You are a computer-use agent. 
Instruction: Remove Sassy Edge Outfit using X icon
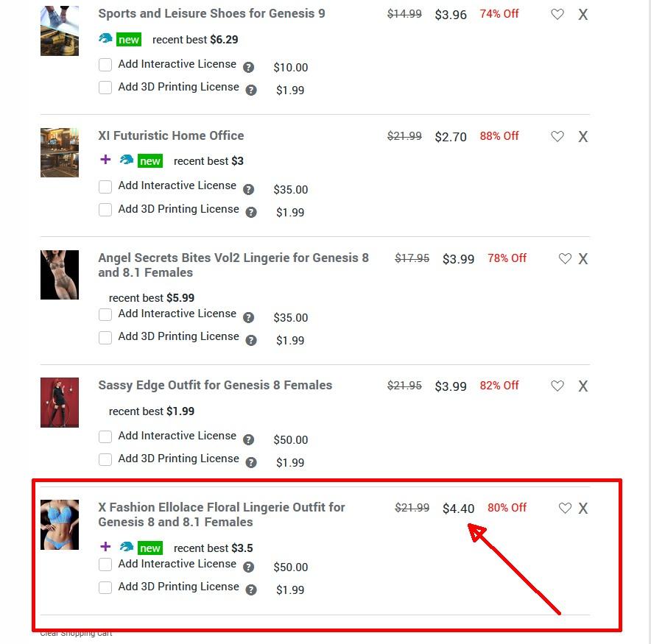pyautogui.click(x=583, y=386)
